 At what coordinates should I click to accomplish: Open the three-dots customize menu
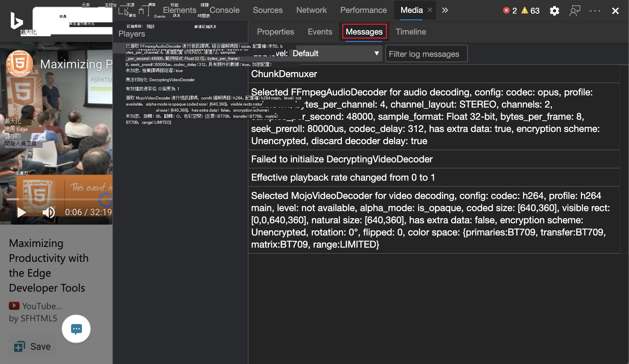595,11
